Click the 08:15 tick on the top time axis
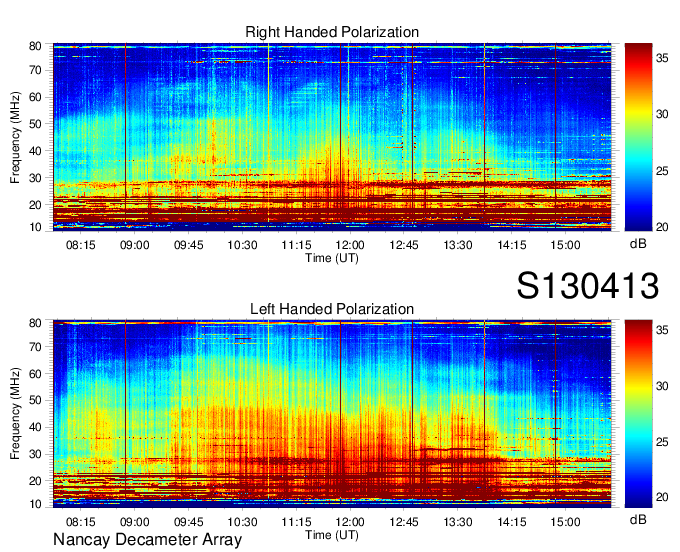680x552 pixels. [x=81, y=245]
